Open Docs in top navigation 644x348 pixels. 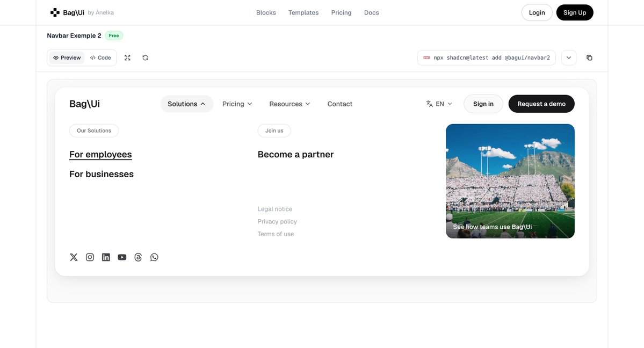[371, 13]
